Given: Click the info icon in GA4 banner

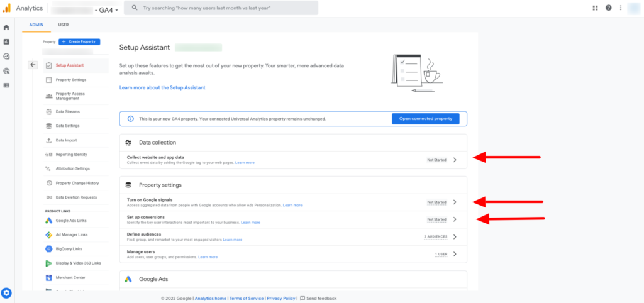Looking at the screenshot, I should [x=131, y=119].
